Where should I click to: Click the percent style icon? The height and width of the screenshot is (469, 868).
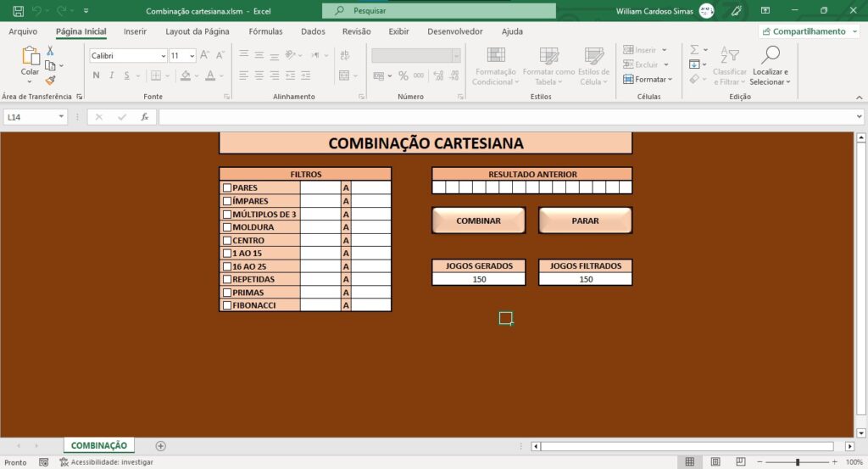coord(403,75)
